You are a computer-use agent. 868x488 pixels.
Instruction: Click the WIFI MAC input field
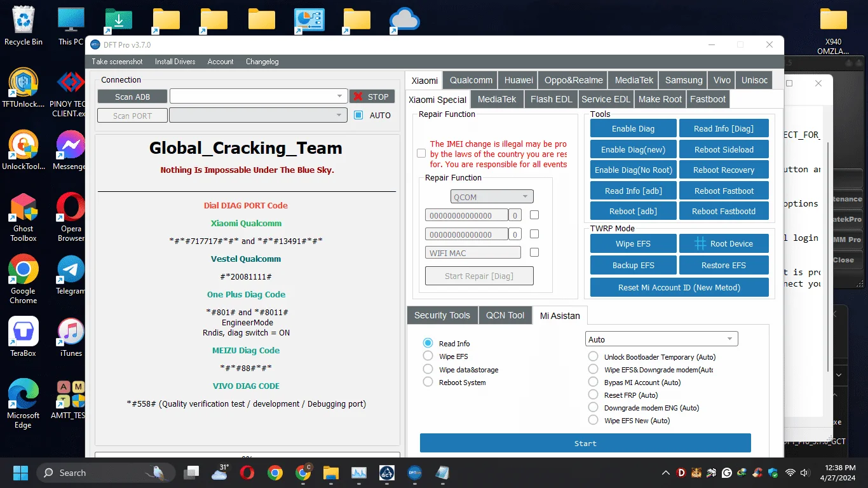point(473,253)
